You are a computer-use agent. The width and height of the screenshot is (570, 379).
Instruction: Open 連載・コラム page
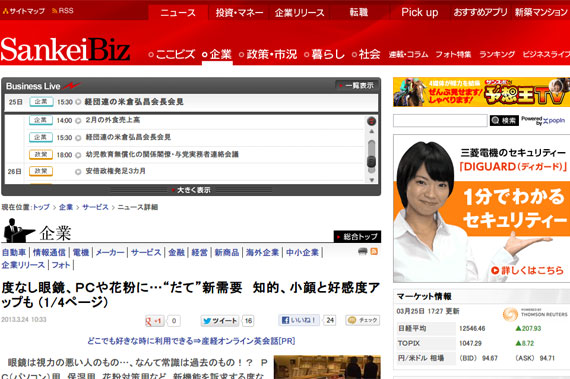pyautogui.click(x=408, y=55)
